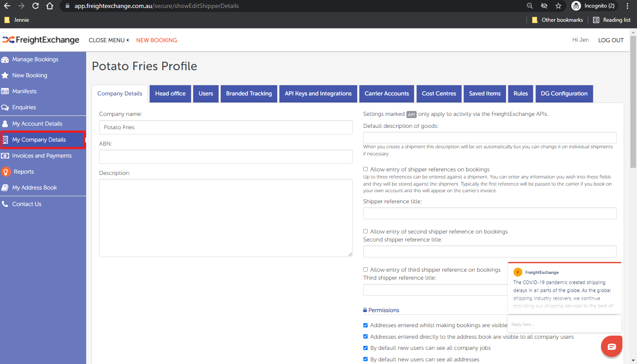Open the Saved Items tab
The width and height of the screenshot is (637, 364).
coord(485,94)
